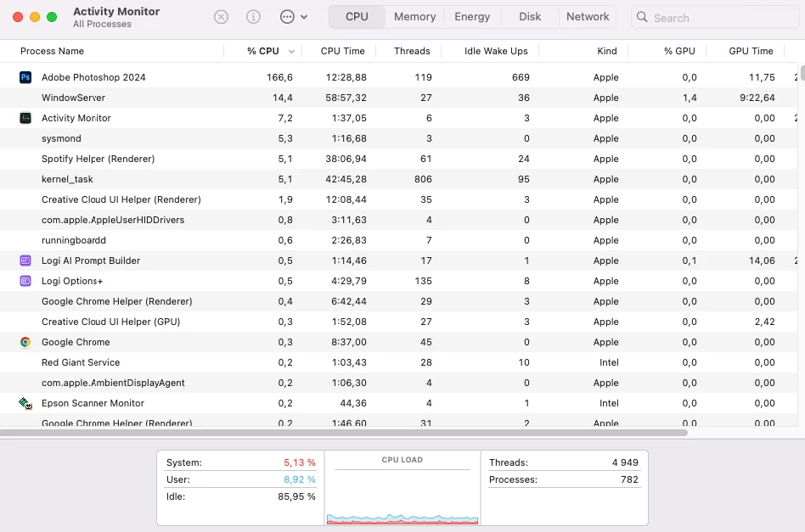The width and height of the screenshot is (805, 532).
Task: Open process info with the (i) icon
Action: [253, 17]
